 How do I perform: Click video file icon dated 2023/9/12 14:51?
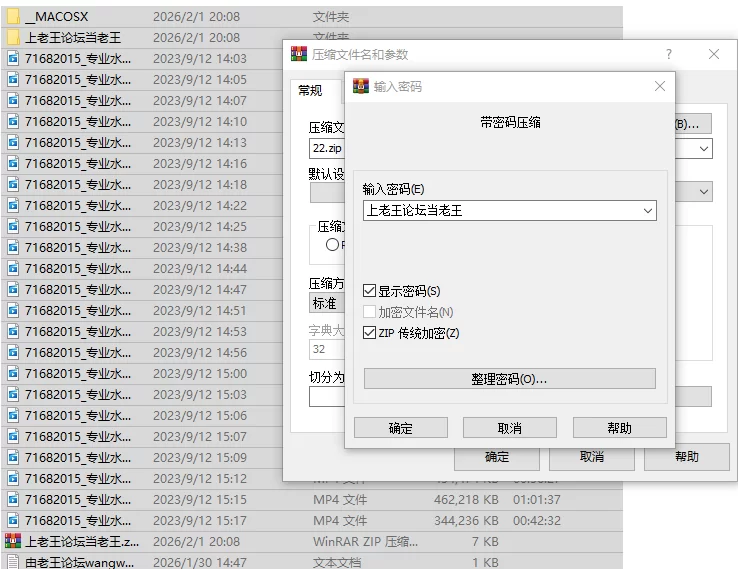coord(13,311)
